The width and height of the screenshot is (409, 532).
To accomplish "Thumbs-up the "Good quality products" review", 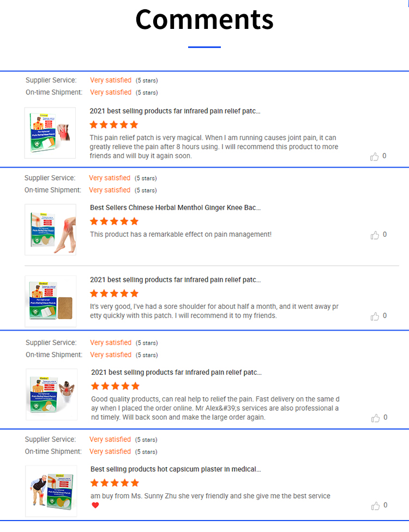I will click(x=375, y=418).
